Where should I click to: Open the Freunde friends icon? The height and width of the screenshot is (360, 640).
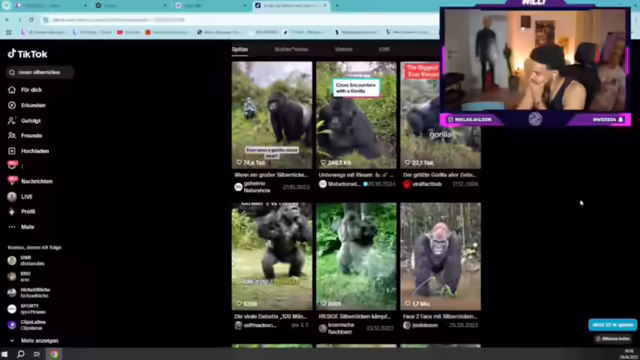[12, 136]
